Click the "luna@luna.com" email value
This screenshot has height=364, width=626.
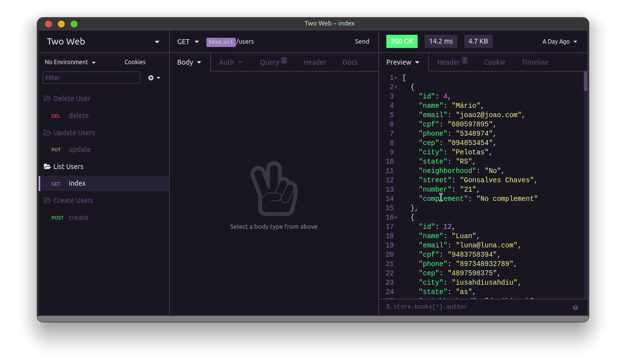tap(486, 245)
